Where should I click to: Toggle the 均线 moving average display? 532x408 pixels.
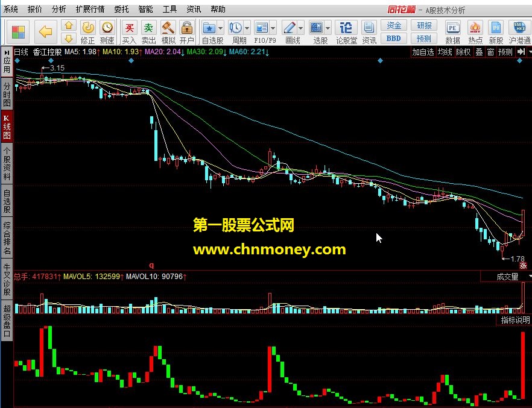(445, 52)
